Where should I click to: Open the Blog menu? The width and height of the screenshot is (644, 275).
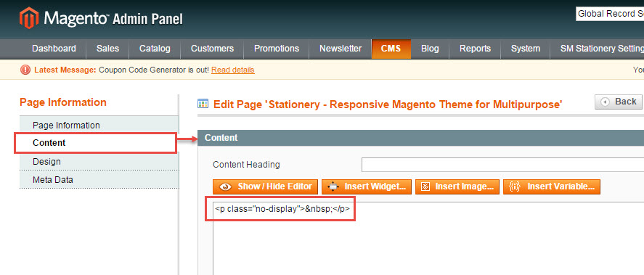pos(430,49)
